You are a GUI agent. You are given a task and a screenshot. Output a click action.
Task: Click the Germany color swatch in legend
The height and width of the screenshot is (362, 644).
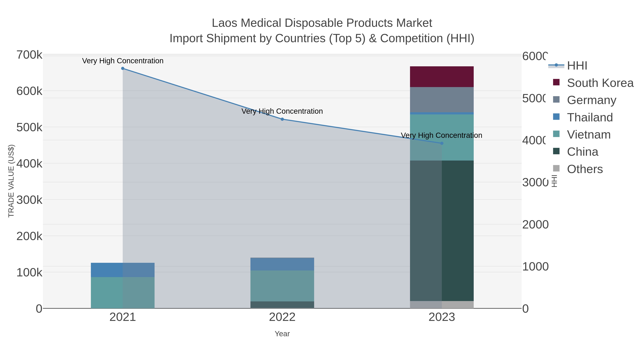click(556, 99)
